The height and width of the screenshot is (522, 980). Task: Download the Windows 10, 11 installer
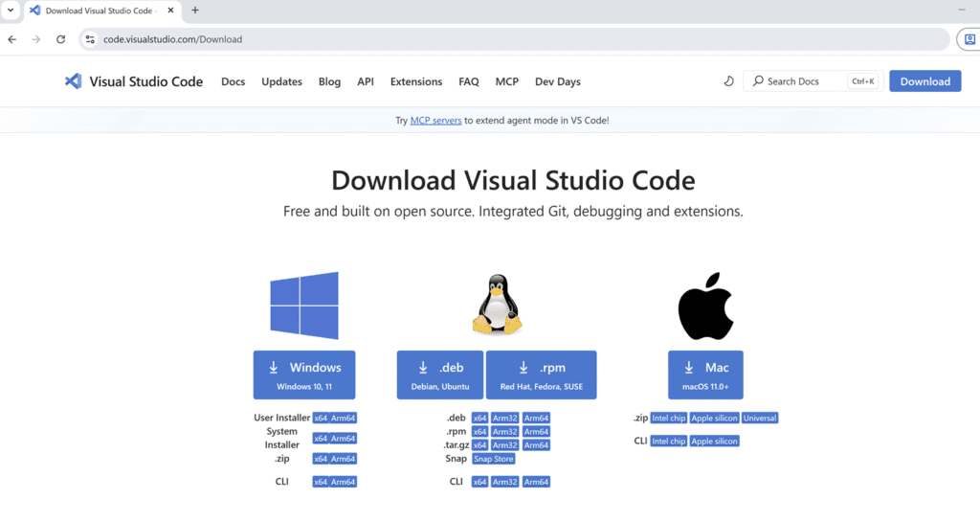[x=304, y=374]
